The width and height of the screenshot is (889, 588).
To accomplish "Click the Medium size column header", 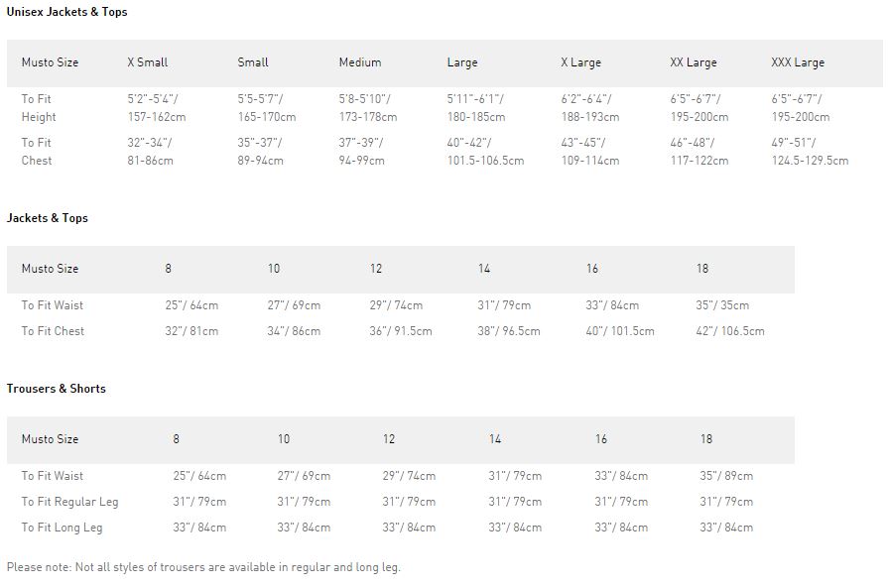I will pyautogui.click(x=360, y=62).
